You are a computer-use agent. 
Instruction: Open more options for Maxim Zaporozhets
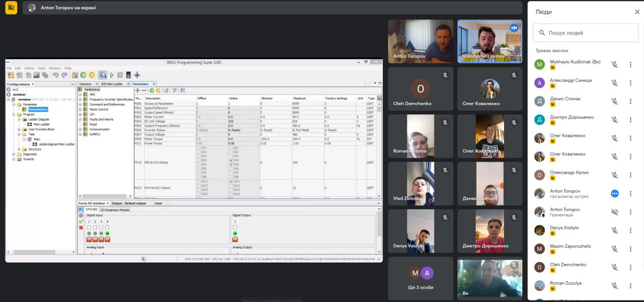click(630, 249)
